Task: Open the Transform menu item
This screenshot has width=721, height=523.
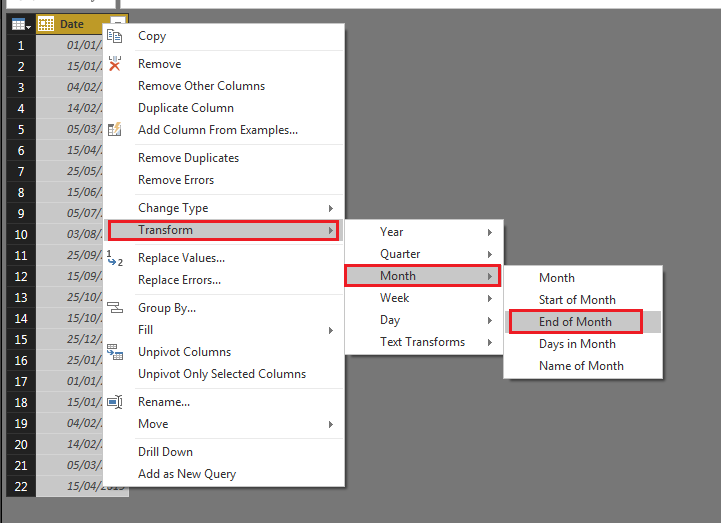Action: [x=223, y=230]
